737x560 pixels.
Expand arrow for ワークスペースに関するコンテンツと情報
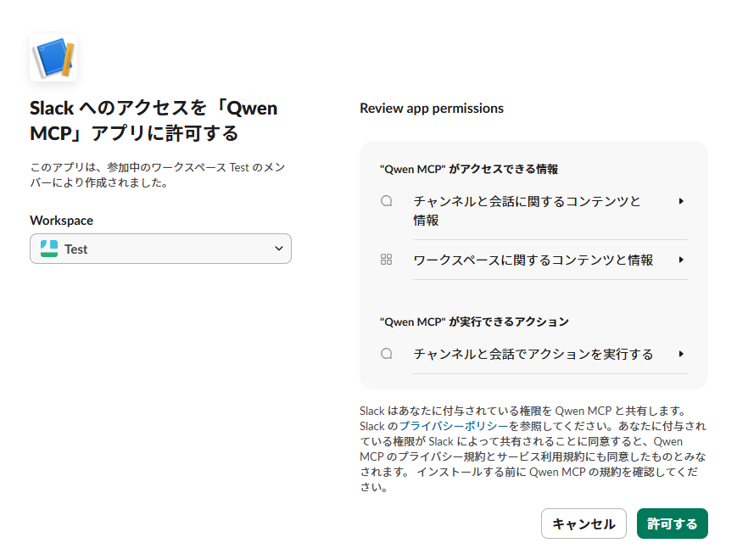pyautogui.click(x=681, y=260)
